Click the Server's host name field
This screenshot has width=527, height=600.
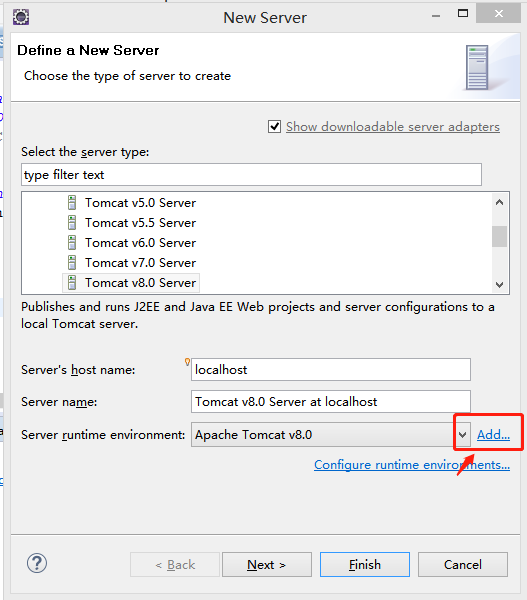(331, 370)
